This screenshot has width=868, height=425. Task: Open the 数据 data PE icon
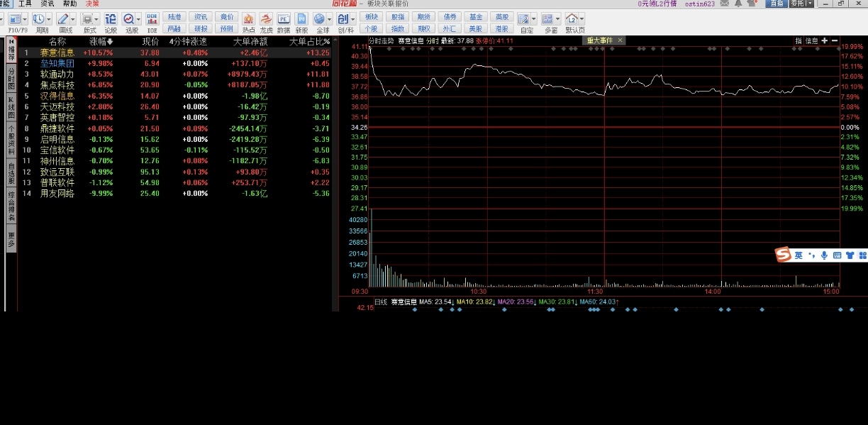(284, 18)
